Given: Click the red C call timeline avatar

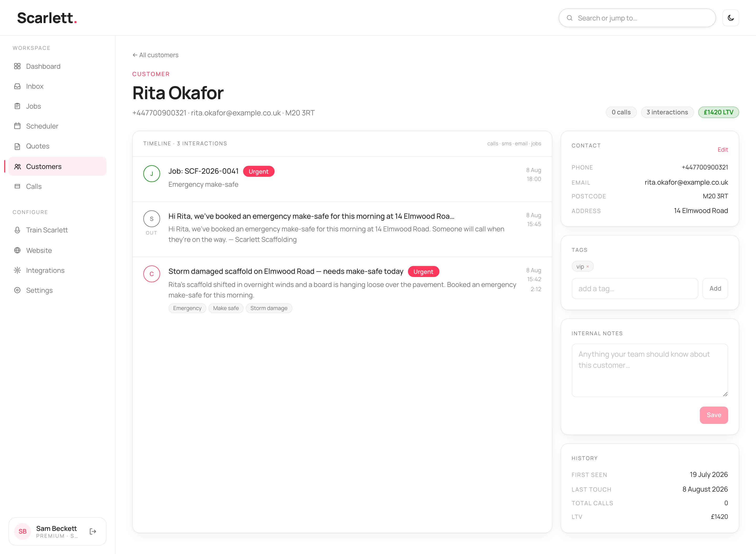Looking at the screenshot, I should [152, 274].
